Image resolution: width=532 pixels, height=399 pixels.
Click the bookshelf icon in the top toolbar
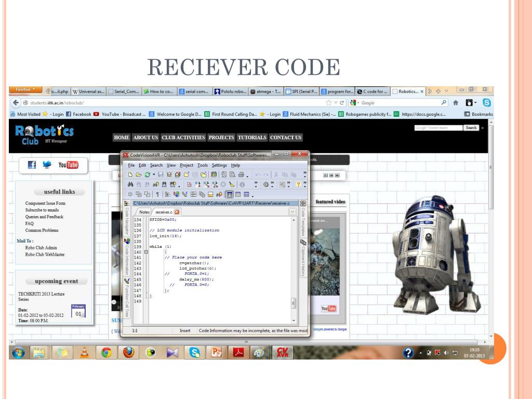[x=214, y=175]
